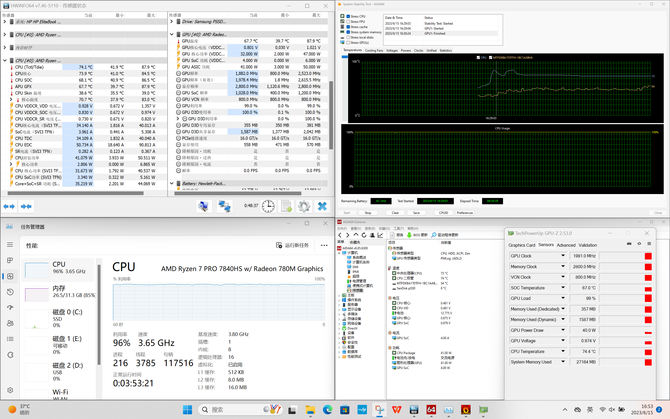Click HWiNFO blue X close sensors icon
The height and width of the screenshot is (419, 670).
(322, 206)
